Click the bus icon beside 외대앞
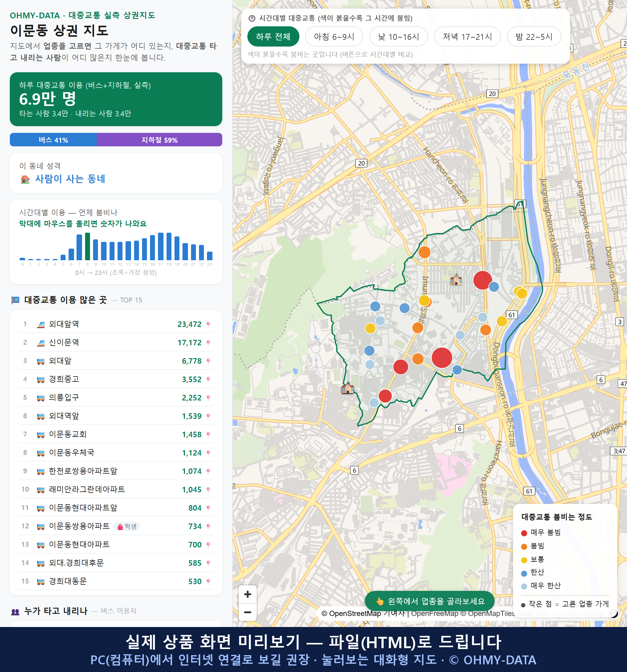Image resolution: width=627 pixels, height=672 pixels. (40, 361)
